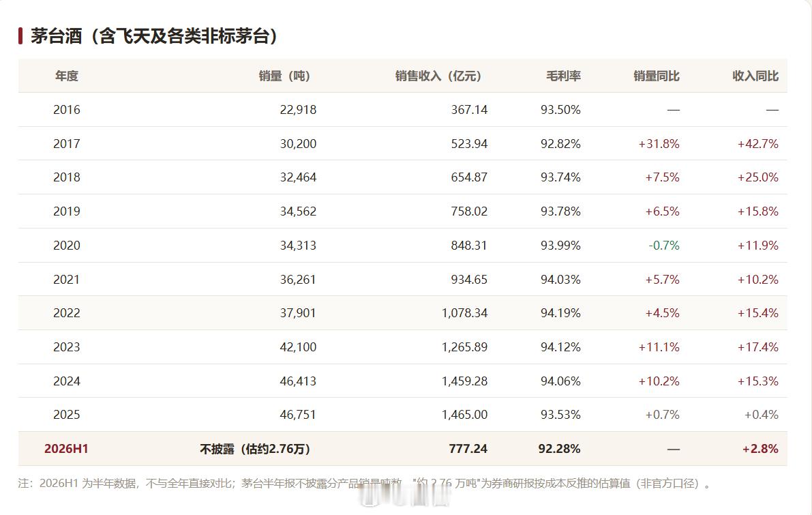Screen dimensions: 812x515
Task: Select the 2017 revenue growth +42.7%
Action: [x=757, y=144]
